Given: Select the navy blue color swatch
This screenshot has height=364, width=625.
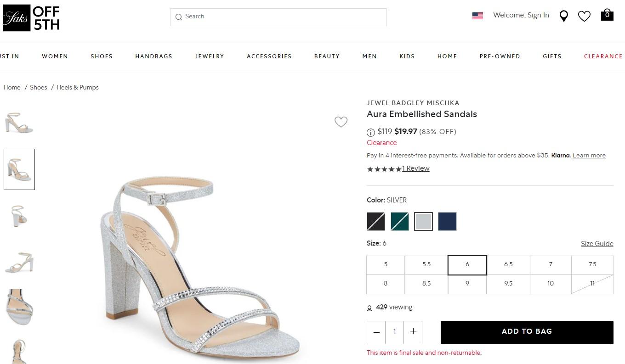Looking at the screenshot, I should pyautogui.click(x=447, y=221).
